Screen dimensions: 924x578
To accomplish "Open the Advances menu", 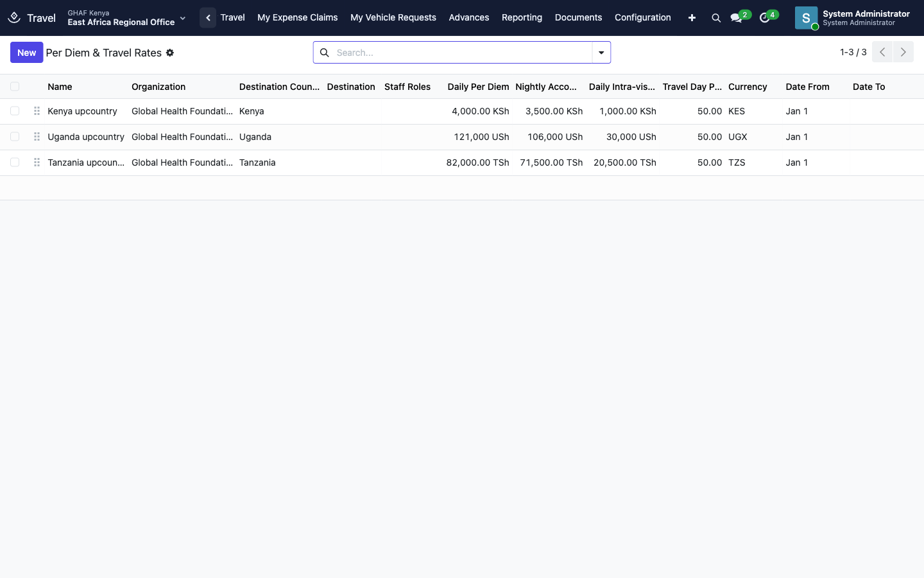I will (469, 18).
